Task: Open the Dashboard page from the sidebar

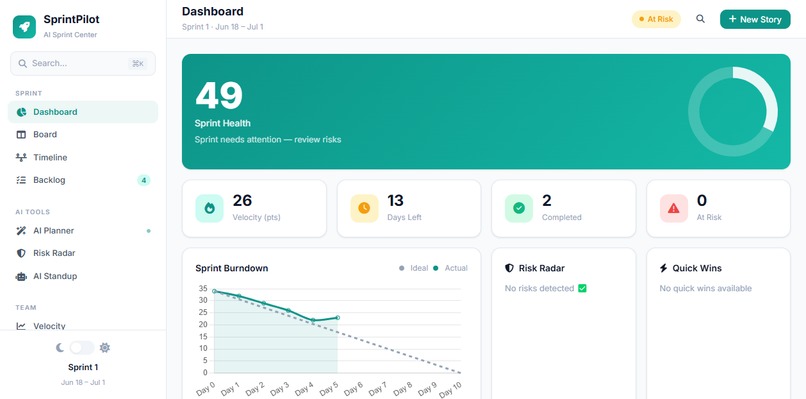Action: tap(83, 112)
